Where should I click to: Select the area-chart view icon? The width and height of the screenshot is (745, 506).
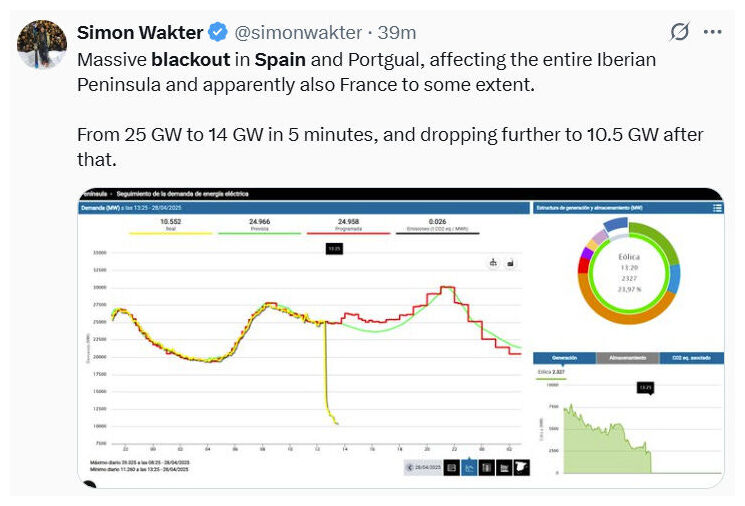click(504, 468)
